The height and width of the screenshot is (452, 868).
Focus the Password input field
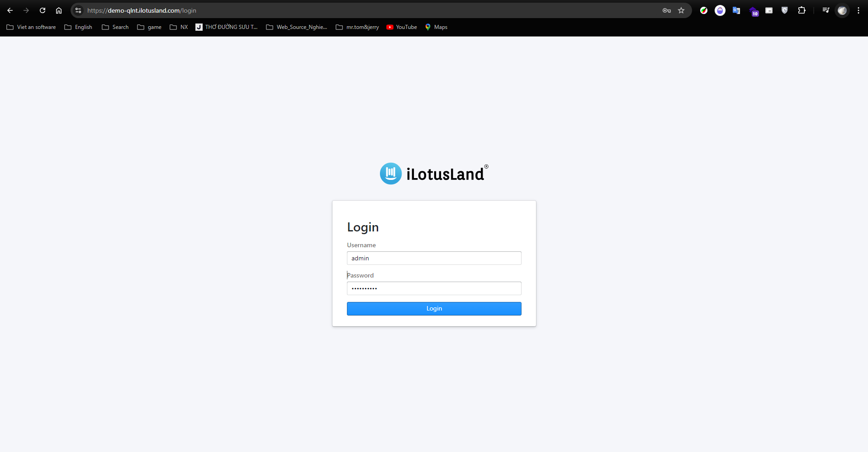point(434,288)
